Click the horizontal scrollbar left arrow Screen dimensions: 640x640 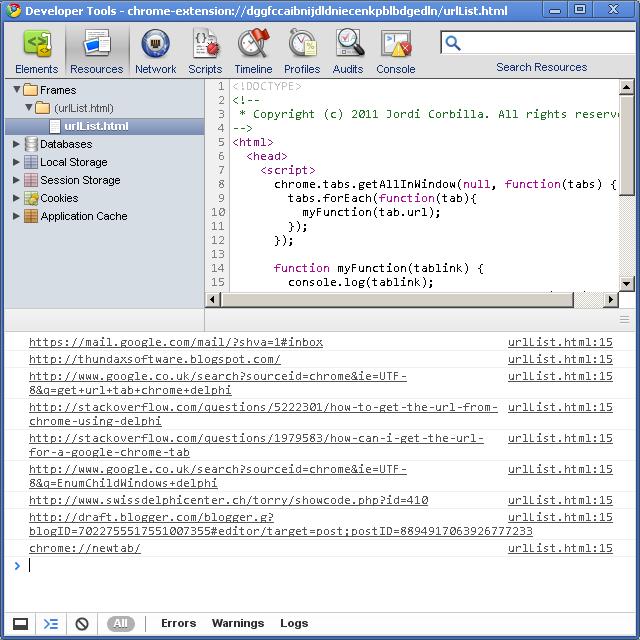coord(212,299)
